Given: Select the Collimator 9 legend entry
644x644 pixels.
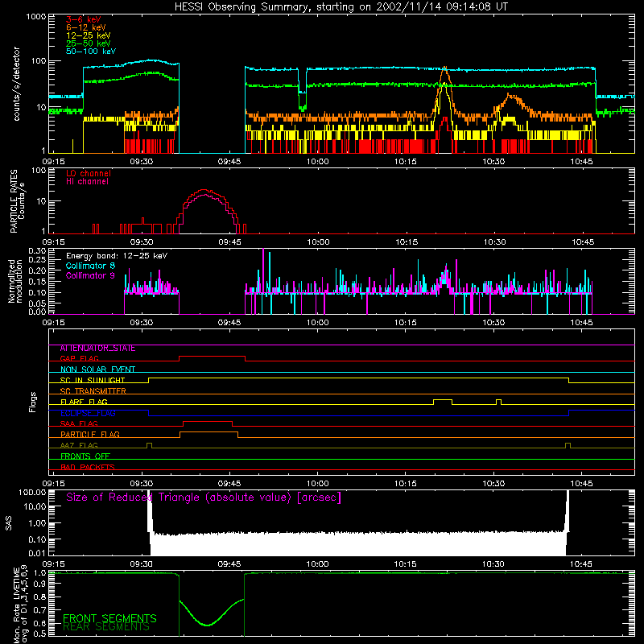Looking at the screenshot, I should coord(90,275).
